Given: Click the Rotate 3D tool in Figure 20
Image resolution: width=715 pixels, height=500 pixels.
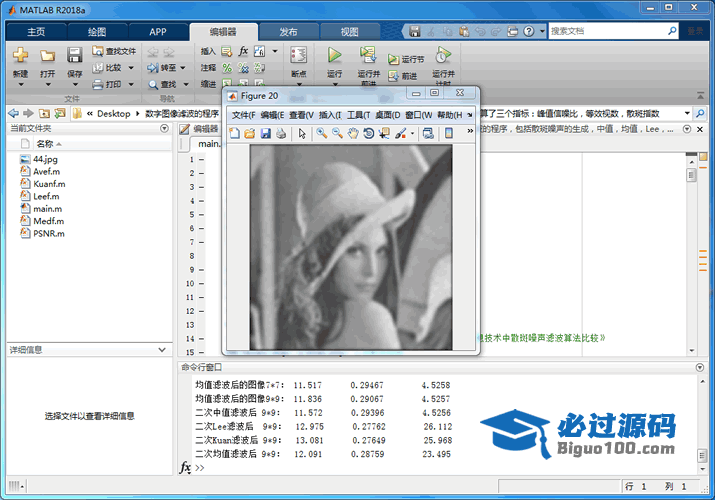Looking at the screenshot, I should 368,133.
